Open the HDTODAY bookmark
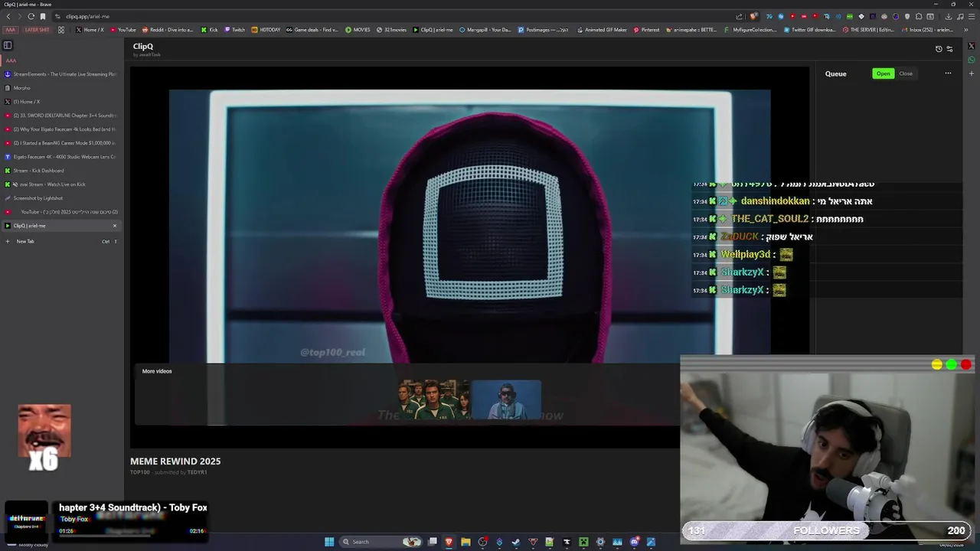Viewport: 980px width, 551px height. pos(266,30)
